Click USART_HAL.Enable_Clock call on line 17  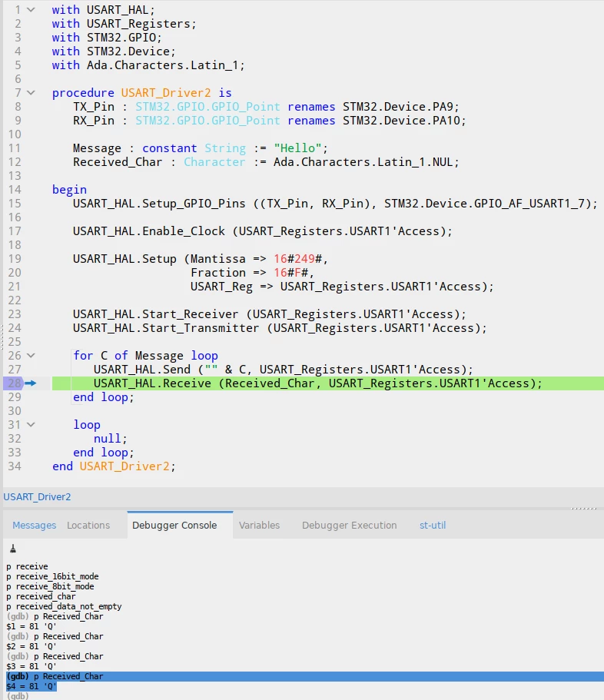pyautogui.click(x=148, y=231)
